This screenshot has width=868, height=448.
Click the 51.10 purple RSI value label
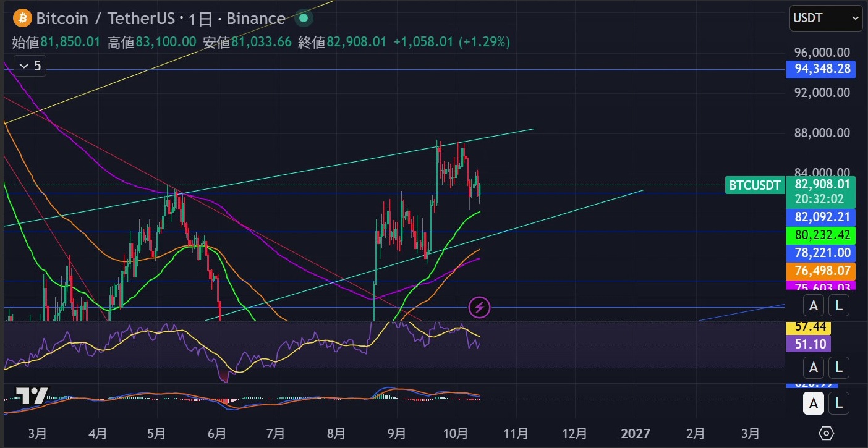click(x=808, y=344)
